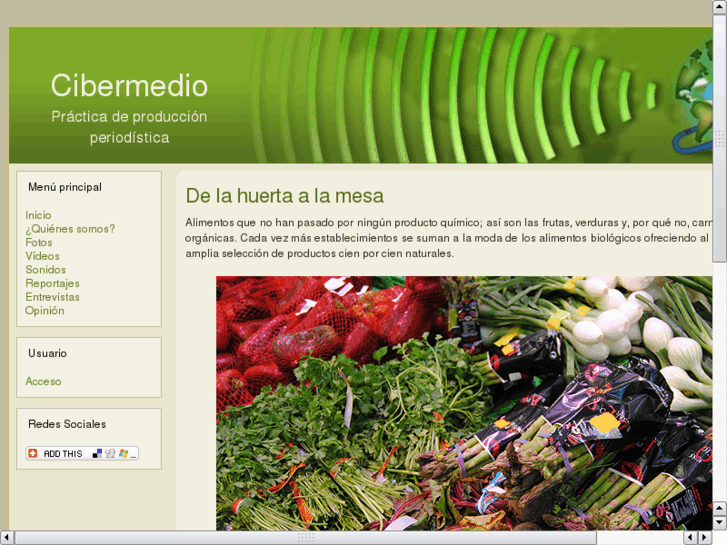727x545 pixels.
Task: Go to the Fotos section
Action: [x=38, y=243]
